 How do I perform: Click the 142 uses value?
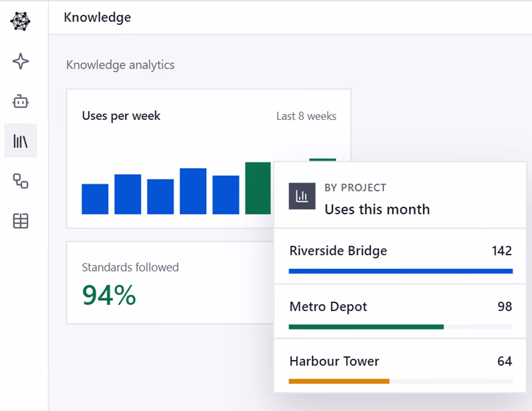pos(502,251)
